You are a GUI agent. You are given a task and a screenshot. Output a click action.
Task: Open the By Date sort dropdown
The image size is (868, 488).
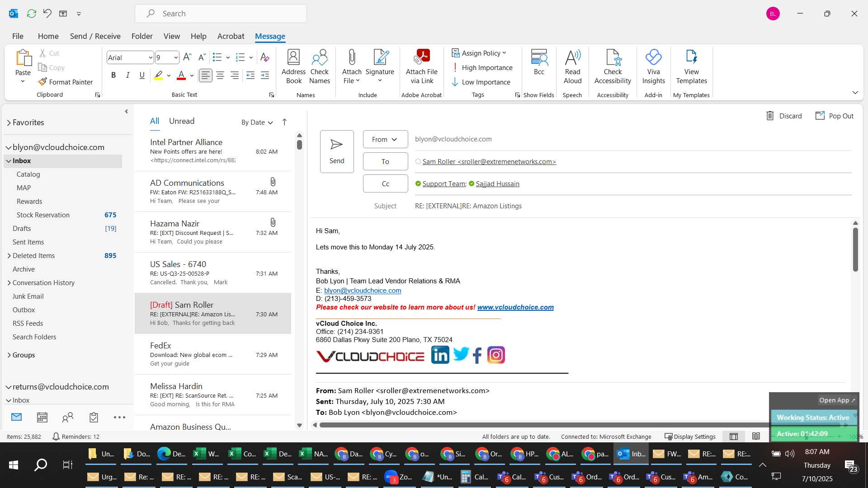point(257,122)
